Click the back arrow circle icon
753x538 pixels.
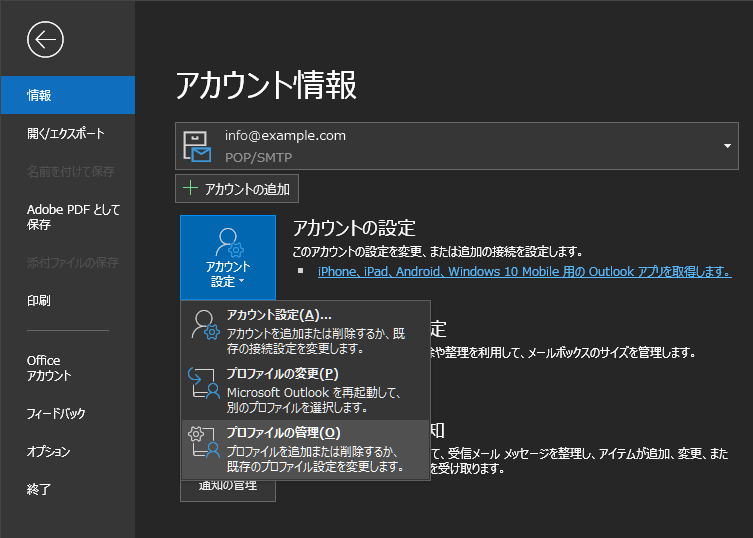46,39
